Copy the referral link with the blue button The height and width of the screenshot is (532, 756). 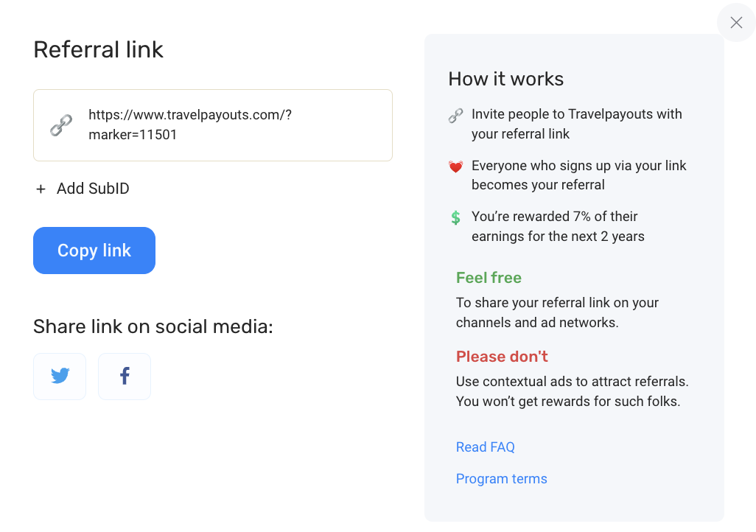94,251
